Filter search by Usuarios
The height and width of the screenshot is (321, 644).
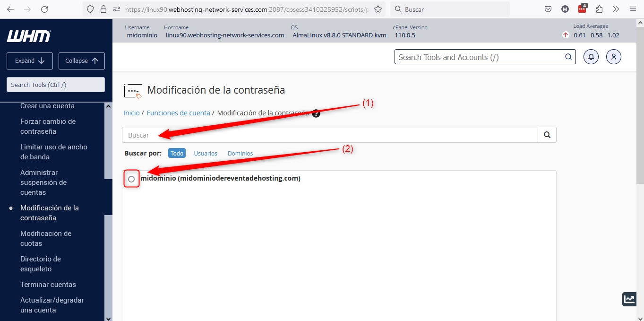(206, 153)
